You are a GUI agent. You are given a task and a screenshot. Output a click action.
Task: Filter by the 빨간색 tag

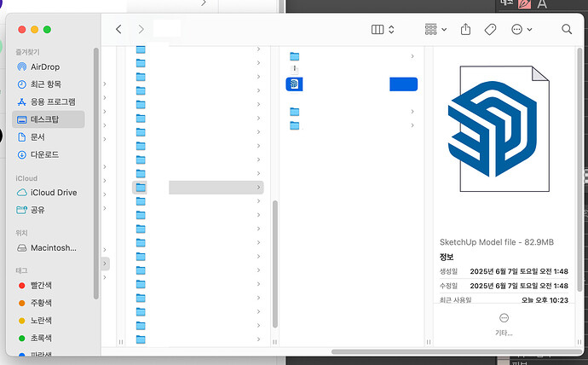35,286
